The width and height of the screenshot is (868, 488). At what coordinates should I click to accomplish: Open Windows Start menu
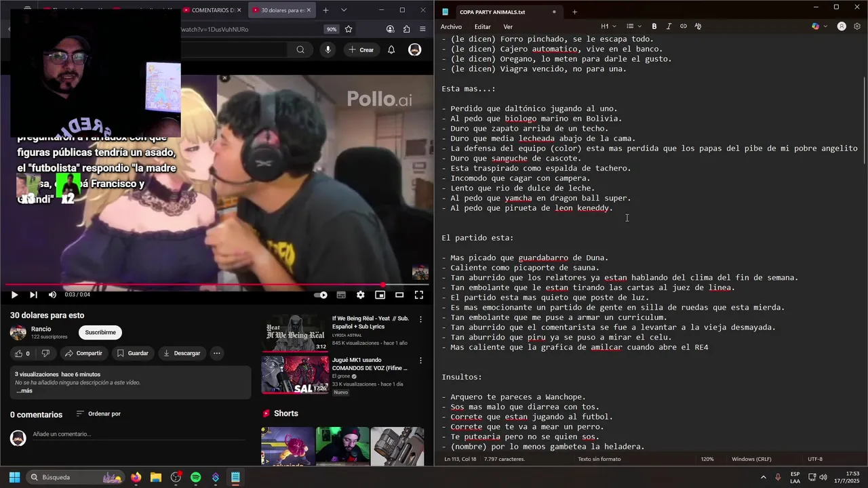pos(14,477)
